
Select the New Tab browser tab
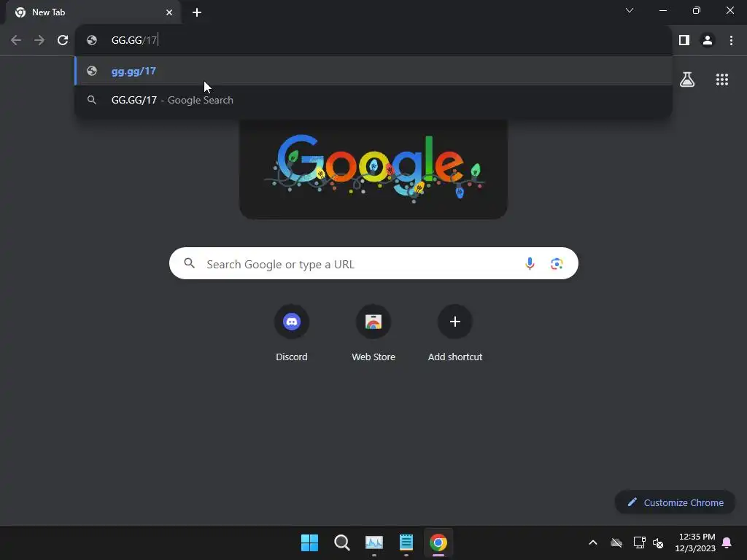click(x=93, y=12)
